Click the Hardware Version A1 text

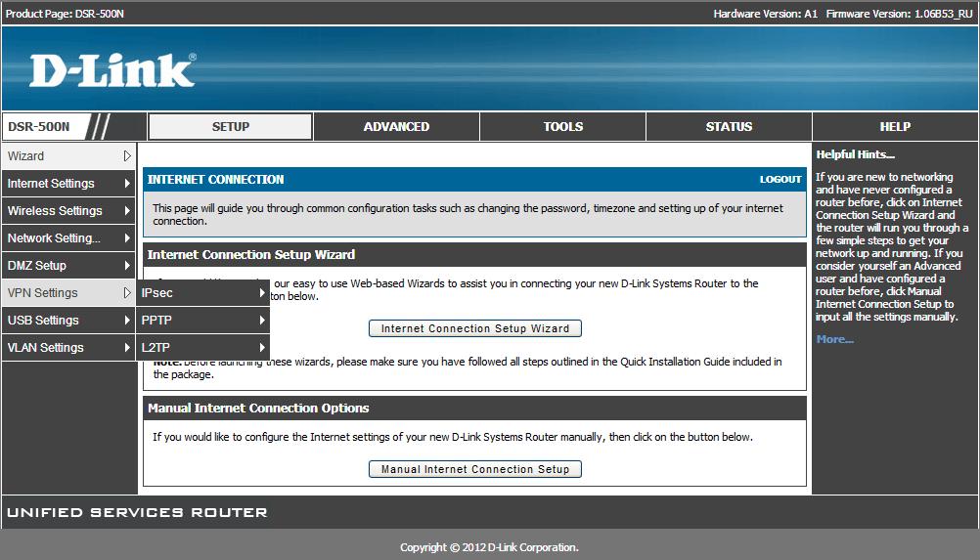765,13
